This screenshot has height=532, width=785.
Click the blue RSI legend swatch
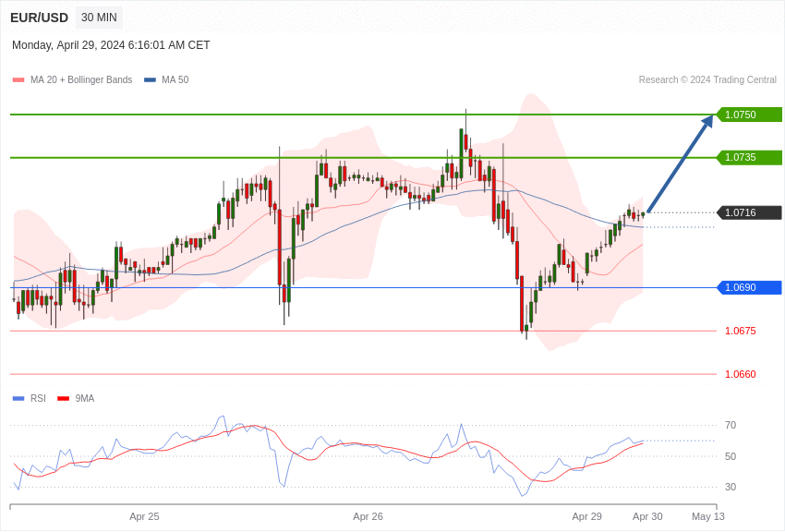point(18,399)
